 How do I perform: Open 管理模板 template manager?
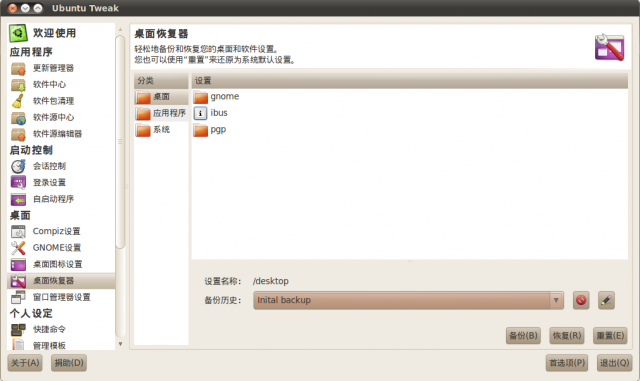[x=61, y=345]
